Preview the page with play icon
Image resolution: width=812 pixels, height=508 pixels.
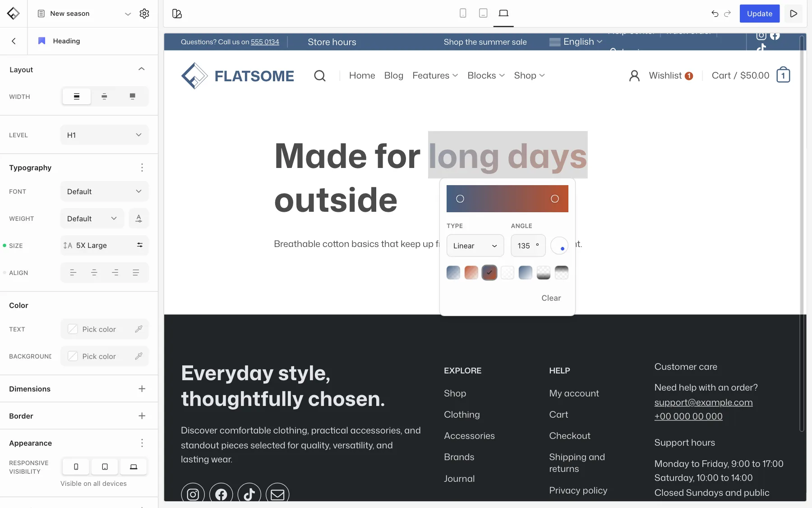coord(794,14)
